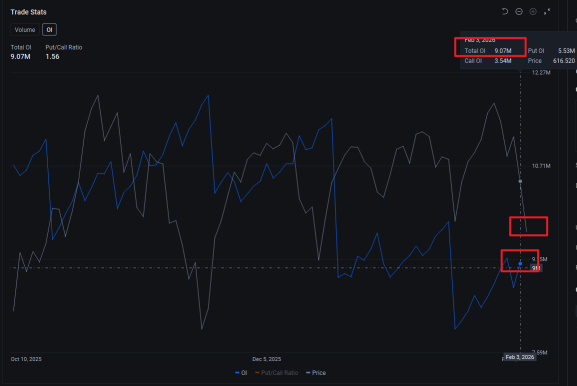Collapse the Trade Stats panel from fullscreen
577x386 pixels.
click(x=547, y=12)
